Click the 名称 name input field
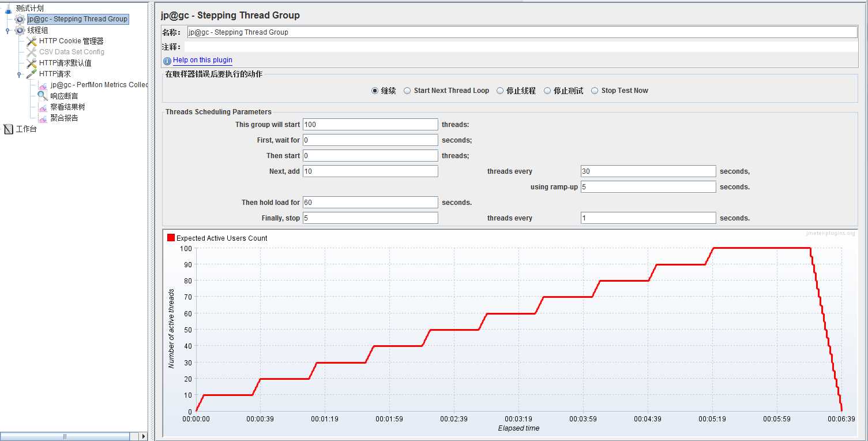Viewport: 868px width, 441px height. (523, 32)
